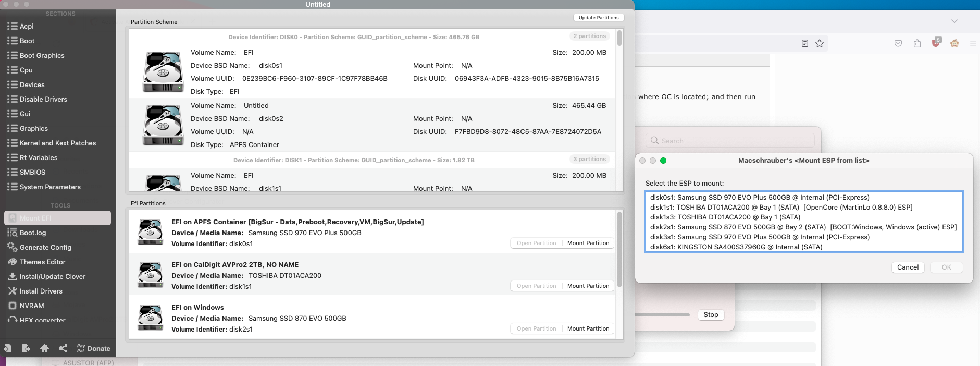The width and height of the screenshot is (980, 366).
Task: Click uBlock shield extension icon
Action: [x=936, y=43]
